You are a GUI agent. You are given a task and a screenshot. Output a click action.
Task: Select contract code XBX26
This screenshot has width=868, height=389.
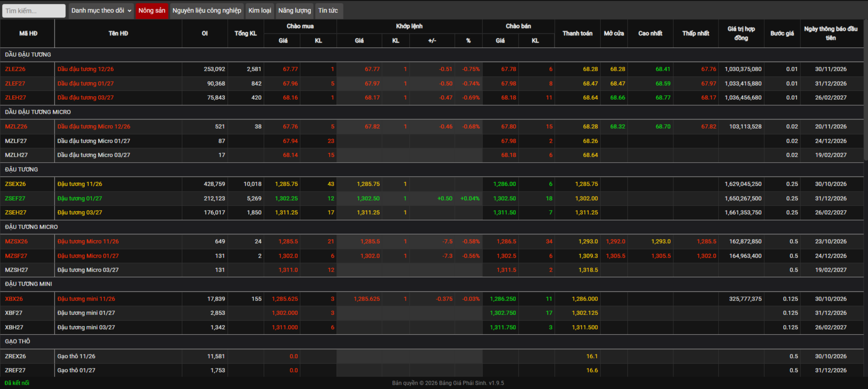click(x=14, y=299)
